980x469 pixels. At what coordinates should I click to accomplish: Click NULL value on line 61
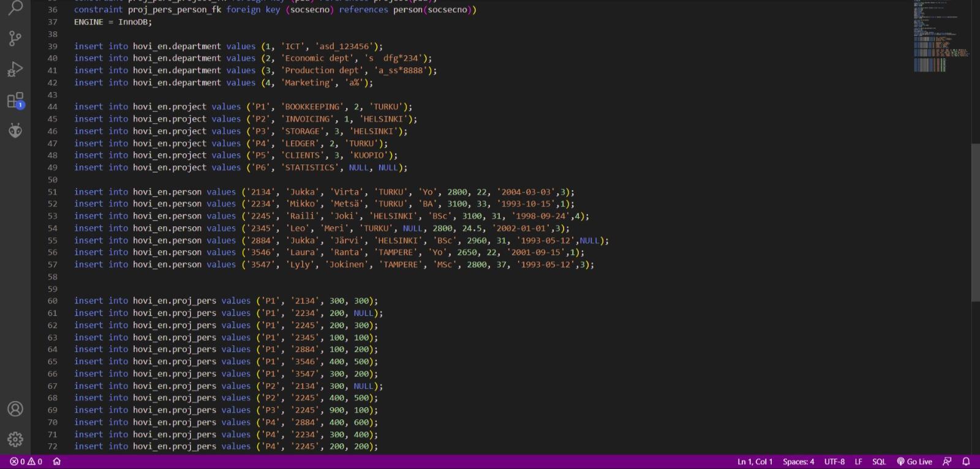(x=364, y=313)
